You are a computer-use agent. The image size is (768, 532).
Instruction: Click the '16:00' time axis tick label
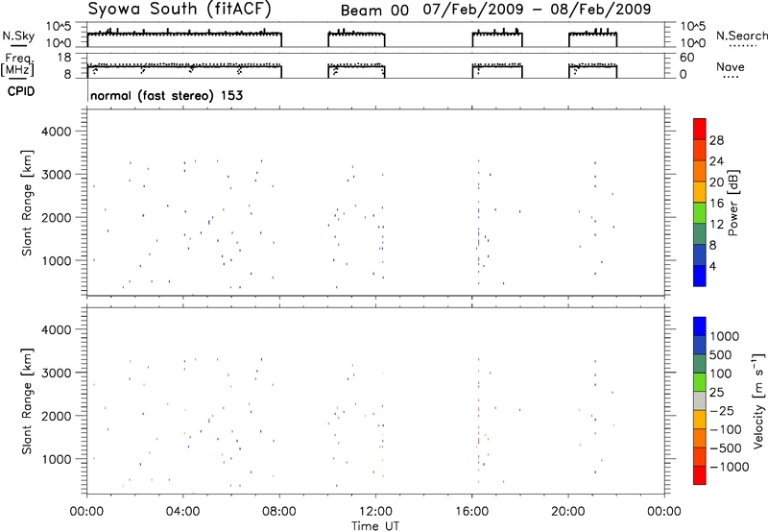coord(471,512)
